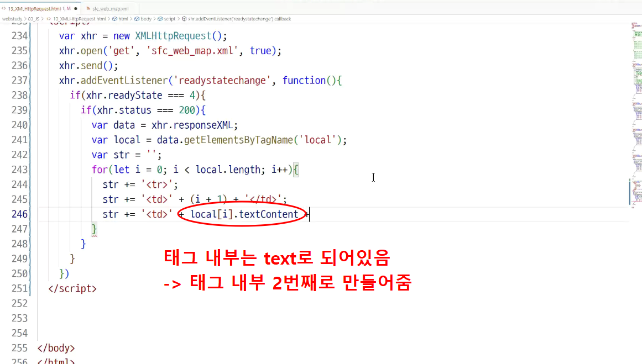The height and width of the screenshot is (364, 642).
Task: Click local[i].textContent on line 246
Action: tap(244, 214)
